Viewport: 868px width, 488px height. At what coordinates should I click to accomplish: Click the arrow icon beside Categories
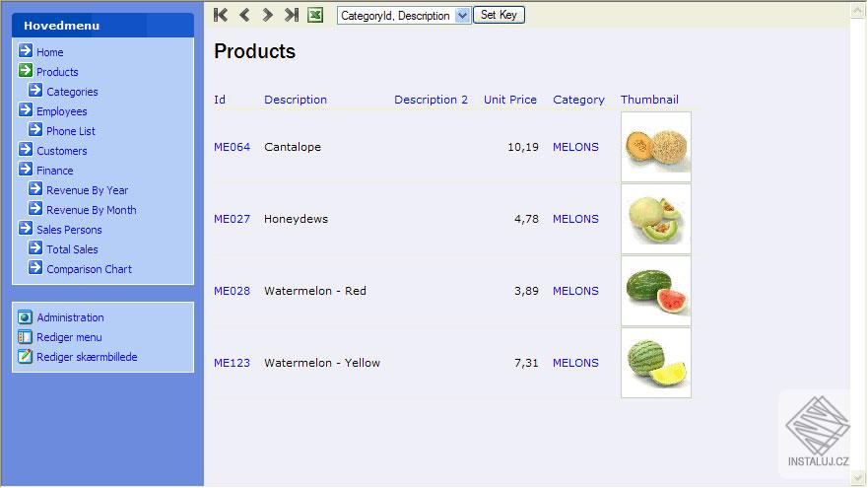pos(35,91)
